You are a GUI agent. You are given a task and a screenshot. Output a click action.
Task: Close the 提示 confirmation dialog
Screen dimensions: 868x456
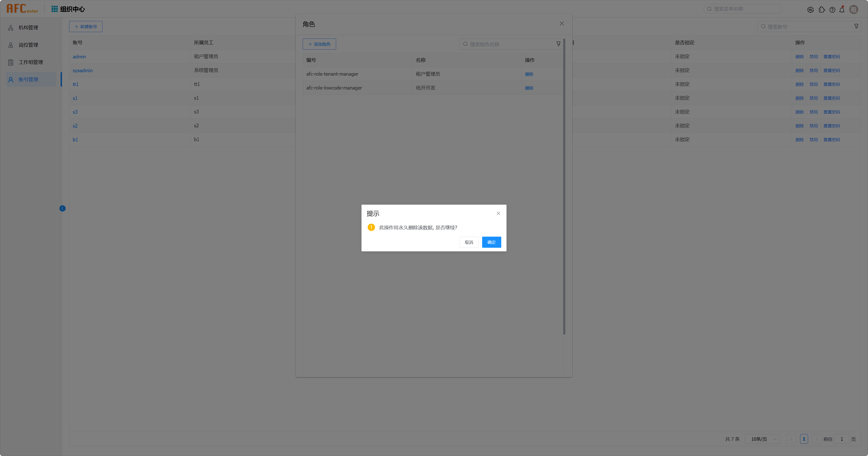[x=498, y=214]
